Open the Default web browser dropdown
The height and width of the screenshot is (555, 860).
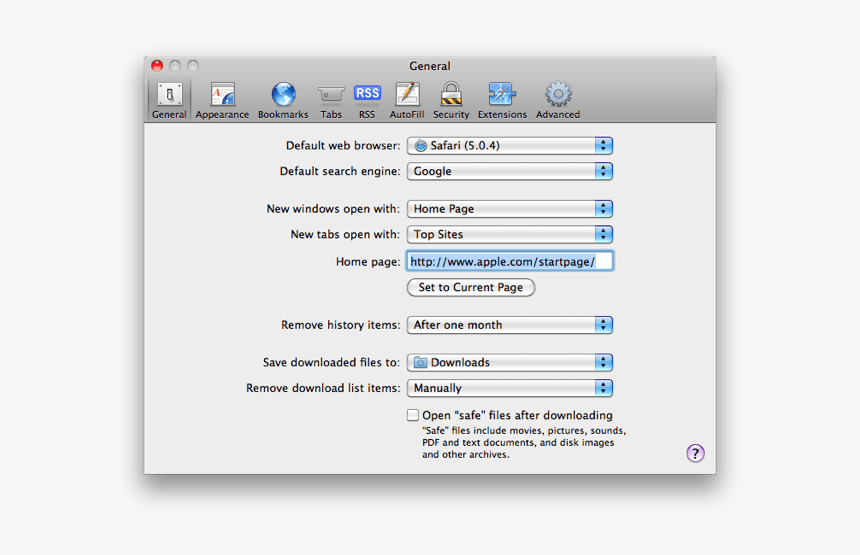point(510,145)
